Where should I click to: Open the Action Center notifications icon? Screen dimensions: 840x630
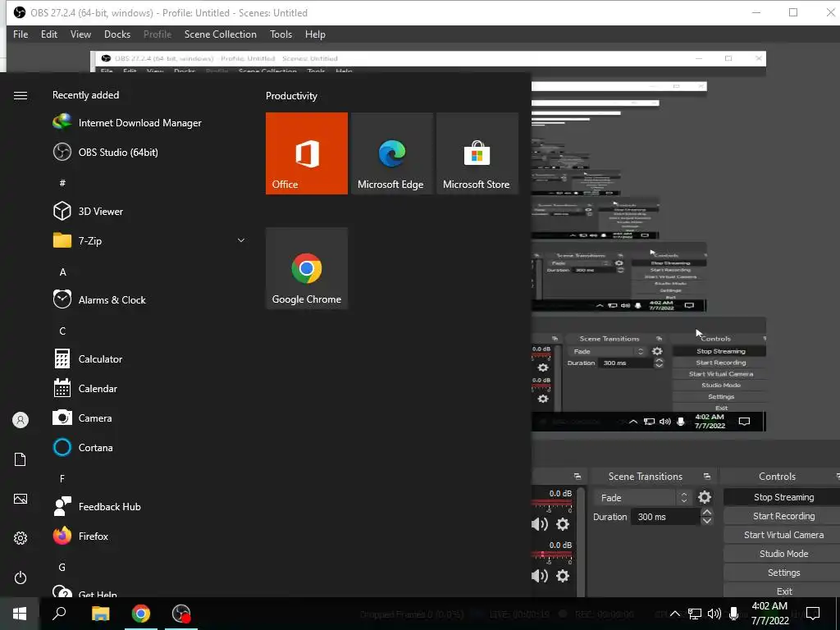coord(813,614)
